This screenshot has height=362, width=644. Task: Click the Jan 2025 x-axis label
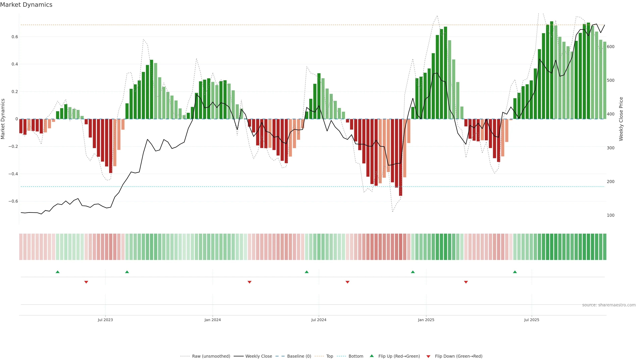426,320
